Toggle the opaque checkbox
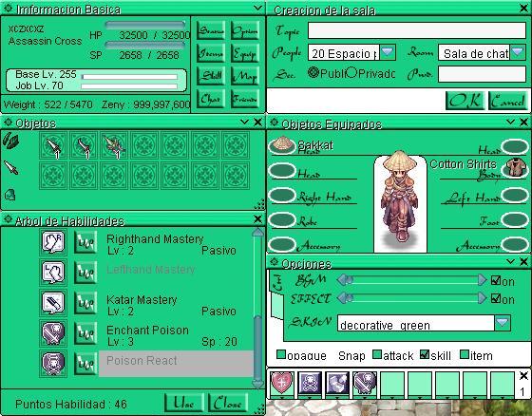Image resolution: width=532 pixels, height=416 pixels. point(281,354)
